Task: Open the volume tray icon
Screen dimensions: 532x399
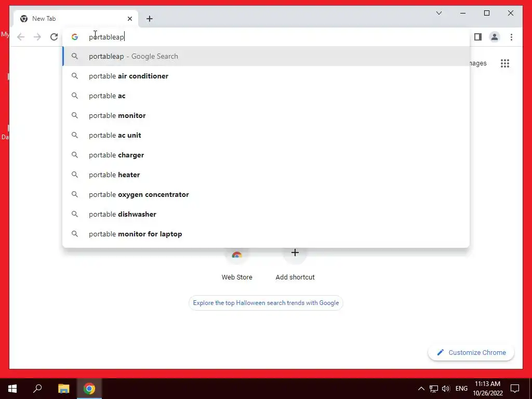Action: pyautogui.click(x=446, y=389)
